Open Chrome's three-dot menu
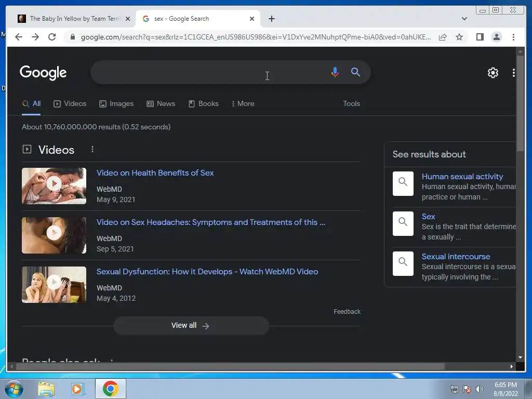Screen dimensions: 532x399 pos(513,37)
